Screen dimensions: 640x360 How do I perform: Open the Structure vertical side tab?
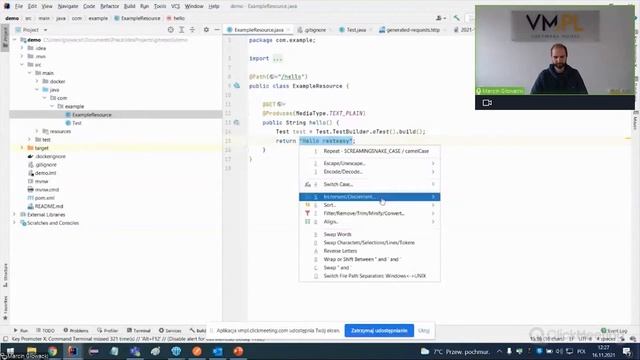tap(5, 275)
